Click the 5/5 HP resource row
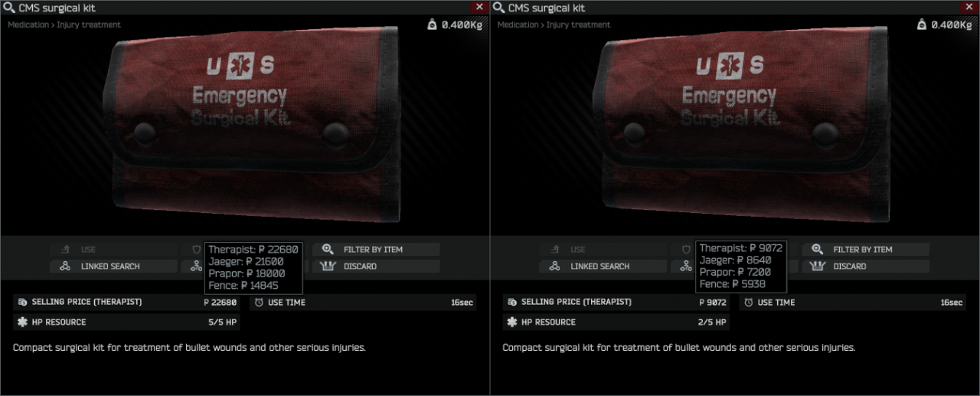 click(126, 322)
